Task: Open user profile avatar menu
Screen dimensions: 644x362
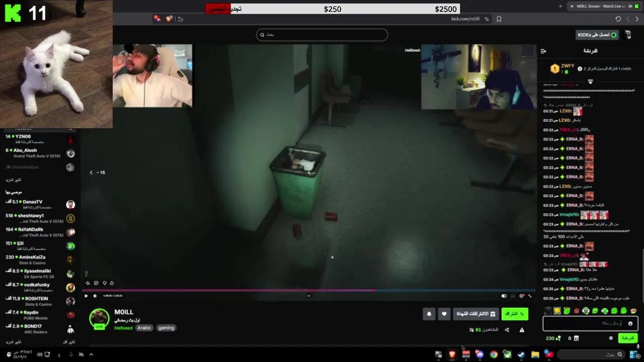Action: click(628, 35)
